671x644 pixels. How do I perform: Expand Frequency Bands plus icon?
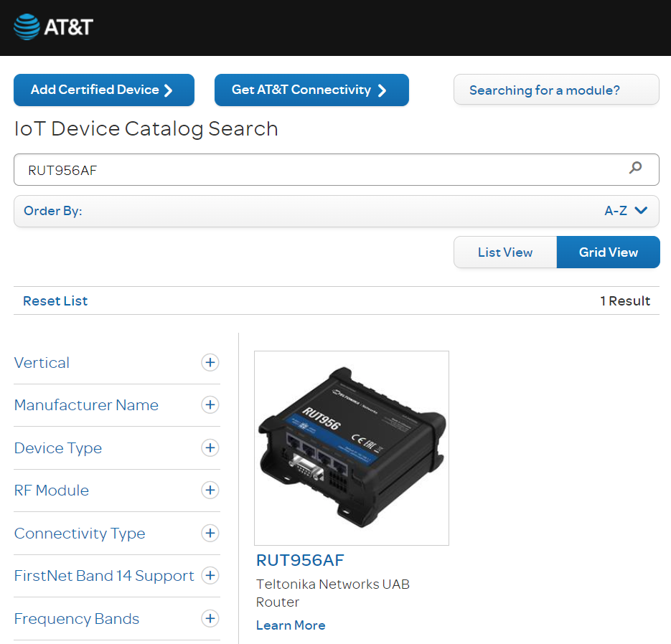point(210,619)
